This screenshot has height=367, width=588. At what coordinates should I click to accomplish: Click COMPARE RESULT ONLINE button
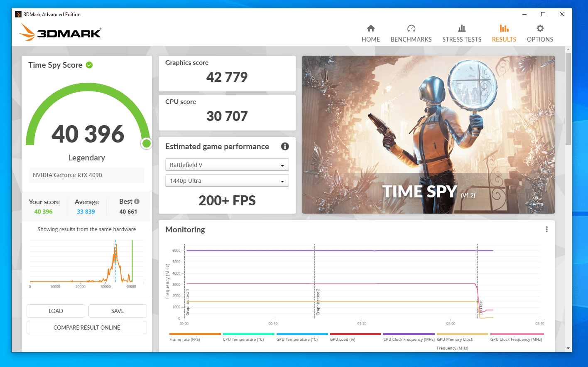[87, 328]
